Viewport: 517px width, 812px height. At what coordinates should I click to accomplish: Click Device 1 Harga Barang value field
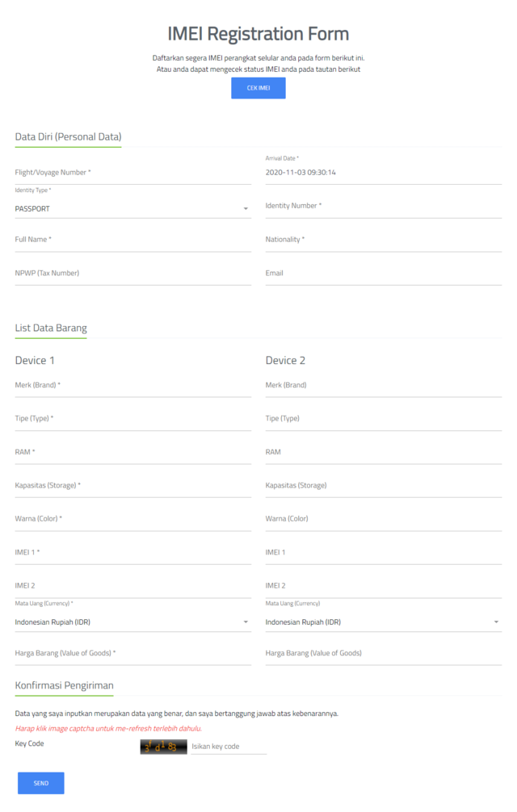133,654
